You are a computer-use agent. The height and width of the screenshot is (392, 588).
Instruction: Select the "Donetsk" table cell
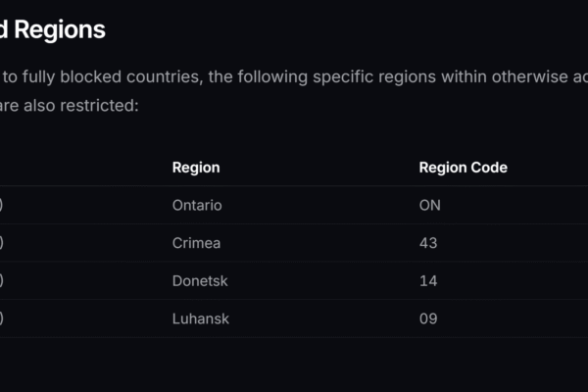[x=199, y=281]
